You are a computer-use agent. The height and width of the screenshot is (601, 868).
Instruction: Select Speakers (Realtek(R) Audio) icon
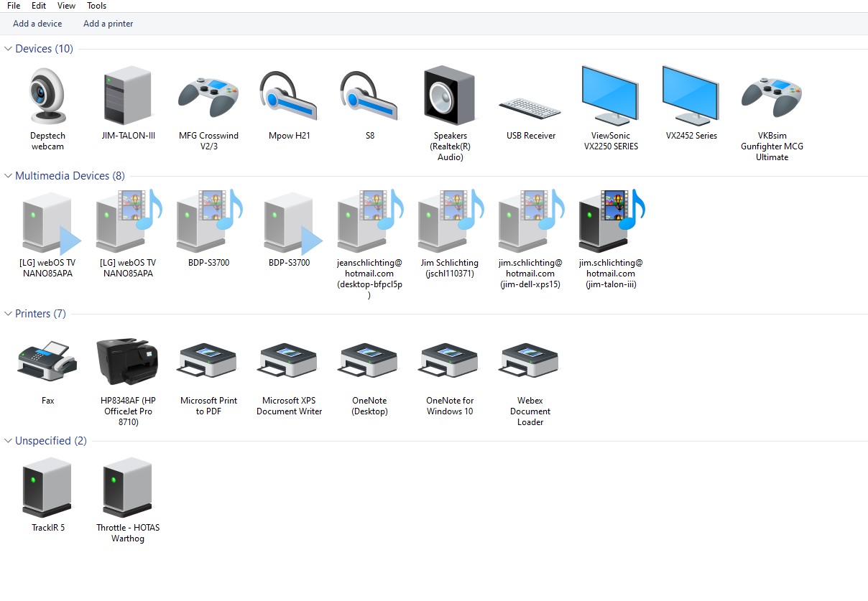coord(450,96)
